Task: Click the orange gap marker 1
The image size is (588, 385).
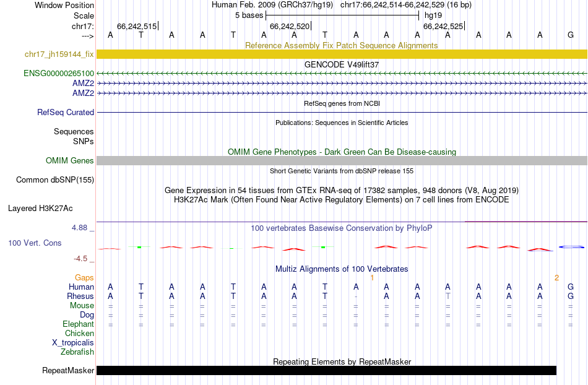Action: 372,278
